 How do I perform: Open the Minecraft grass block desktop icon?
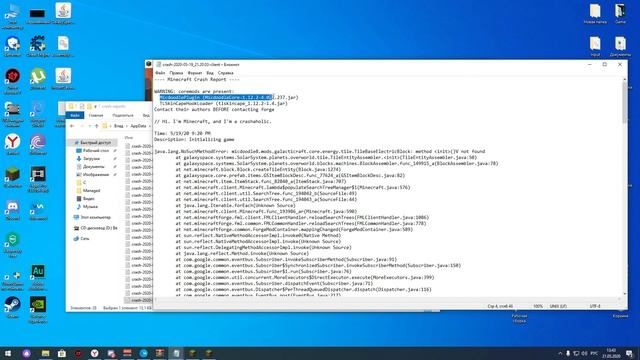tap(13, 177)
